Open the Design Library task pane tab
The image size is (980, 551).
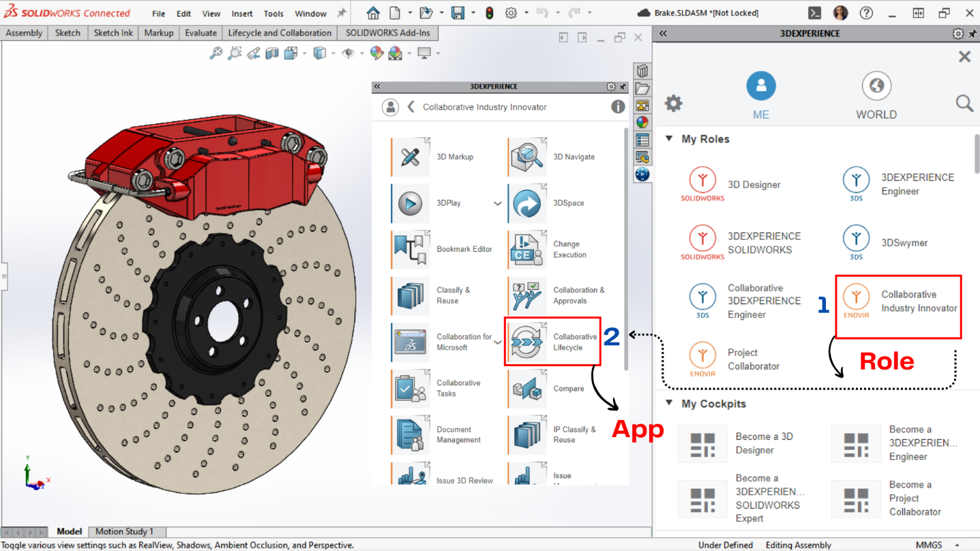[x=642, y=71]
